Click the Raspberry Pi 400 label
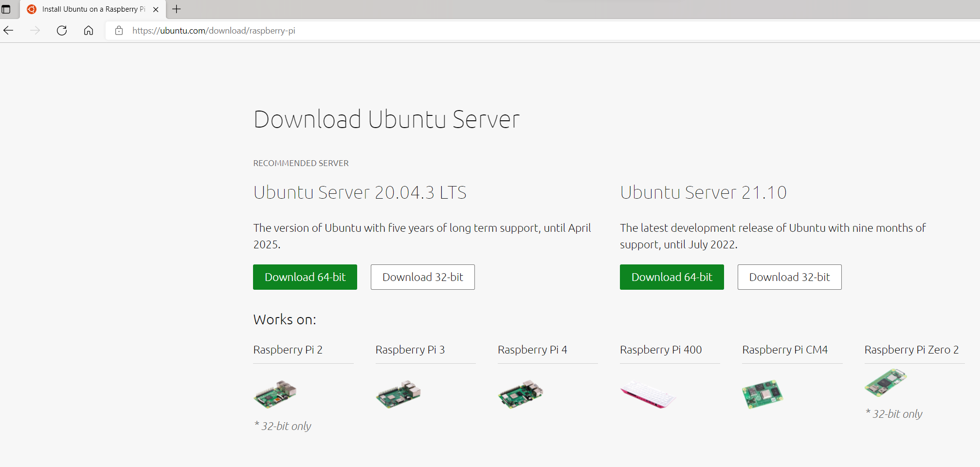This screenshot has height=467, width=980. click(x=661, y=350)
